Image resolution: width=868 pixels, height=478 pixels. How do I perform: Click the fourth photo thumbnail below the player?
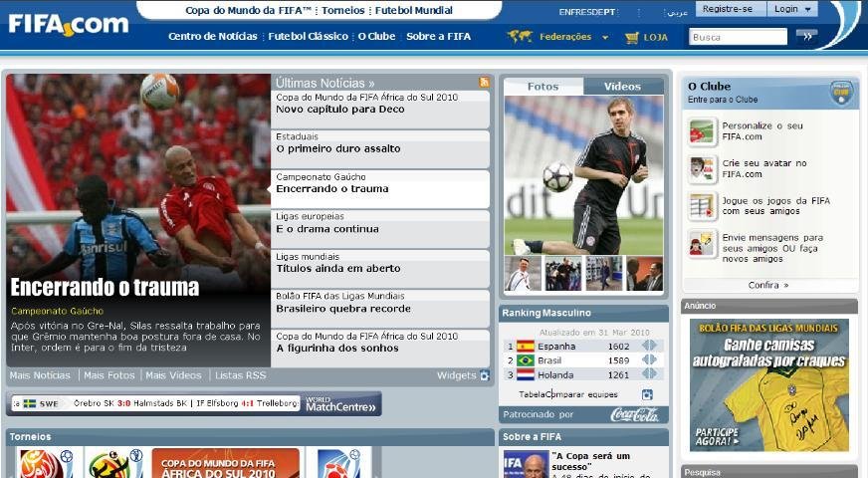coord(644,274)
